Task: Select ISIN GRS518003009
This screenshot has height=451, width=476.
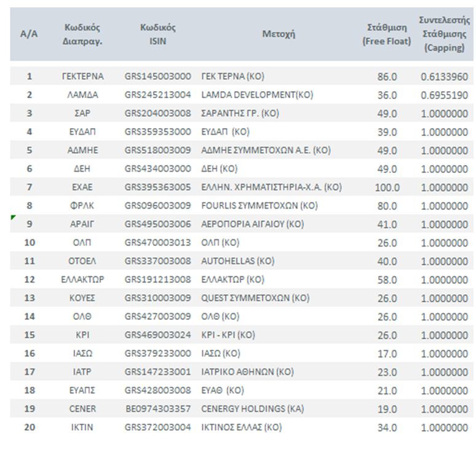Action: click(157, 150)
